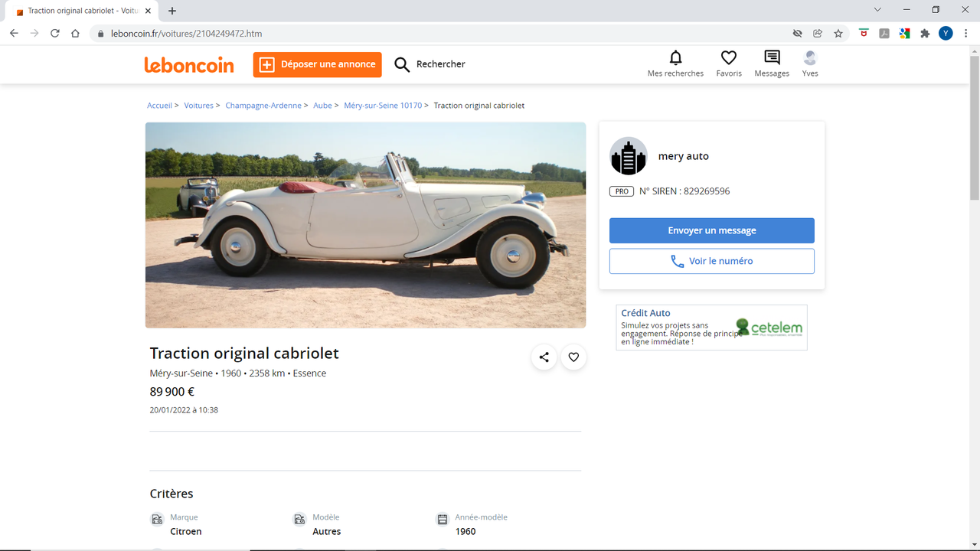
Task: Click Voir le numéro button
Action: coord(712,261)
